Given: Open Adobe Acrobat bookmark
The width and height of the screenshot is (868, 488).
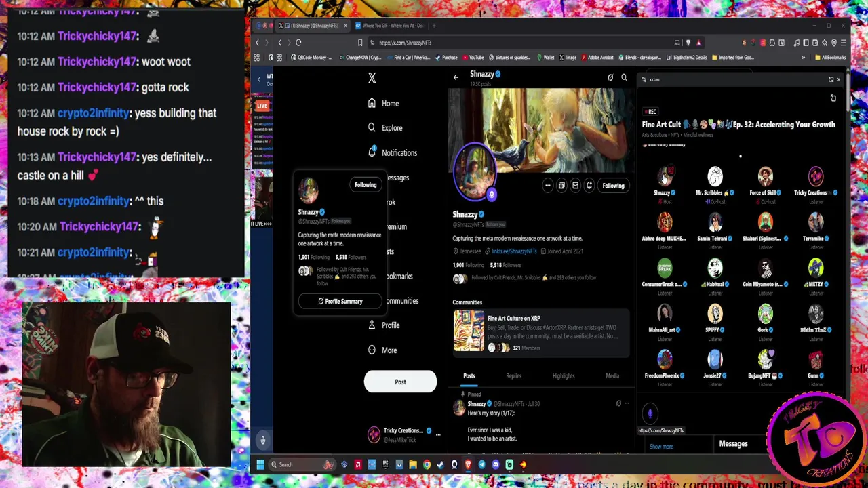Looking at the screenshot, I should (597, 58).
